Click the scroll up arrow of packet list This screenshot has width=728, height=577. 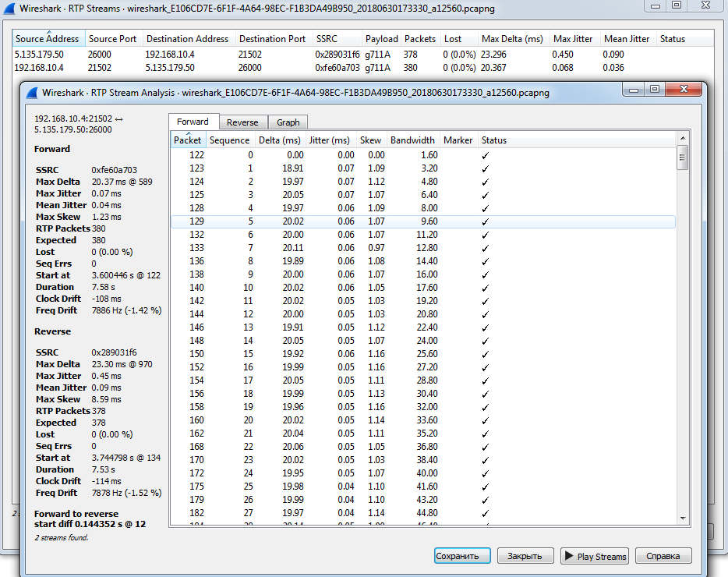point(682,138)
